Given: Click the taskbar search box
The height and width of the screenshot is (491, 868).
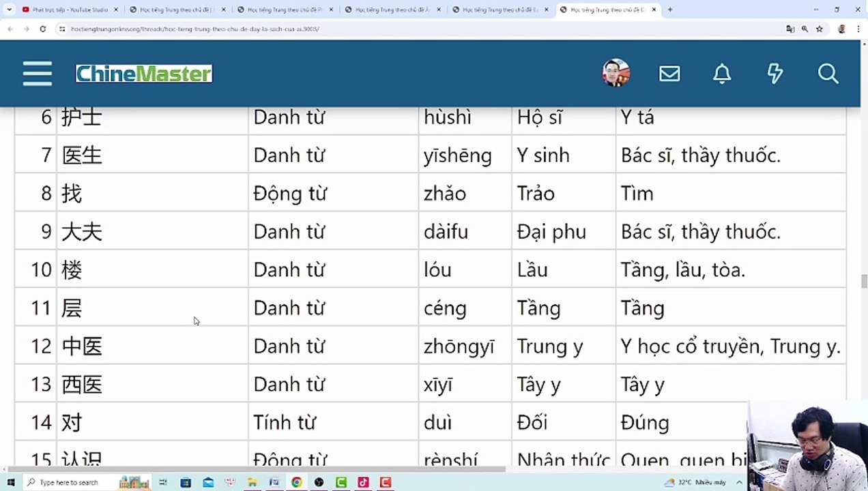Looking at the screenshot, I should [x=89, y=482].
